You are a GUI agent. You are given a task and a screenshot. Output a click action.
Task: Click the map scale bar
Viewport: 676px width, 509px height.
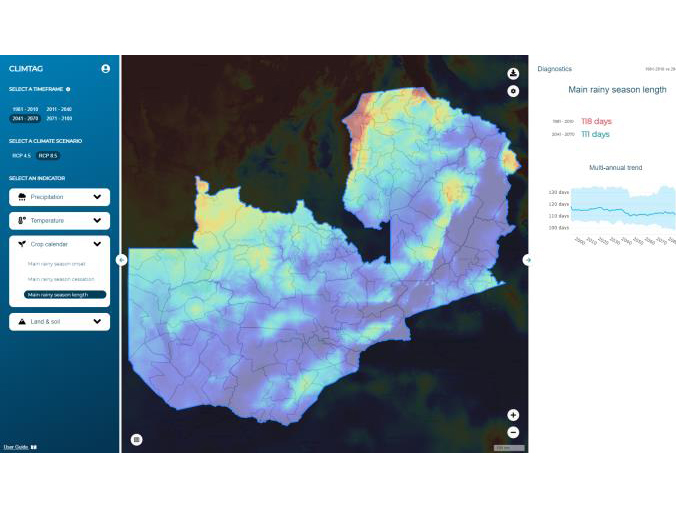509,448
